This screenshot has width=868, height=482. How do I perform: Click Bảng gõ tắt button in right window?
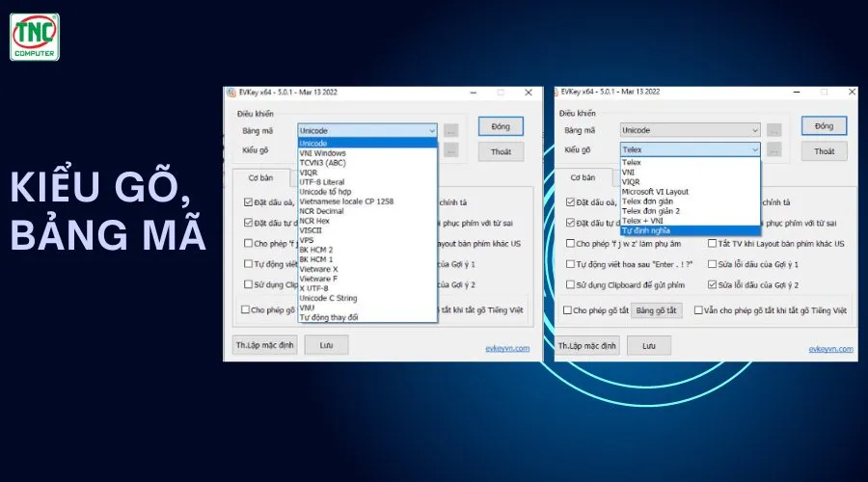(657, 310)
